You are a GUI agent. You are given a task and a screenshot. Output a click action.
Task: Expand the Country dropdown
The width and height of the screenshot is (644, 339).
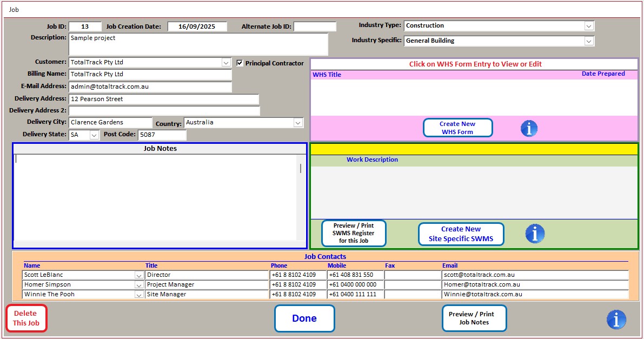coord(298,123)
